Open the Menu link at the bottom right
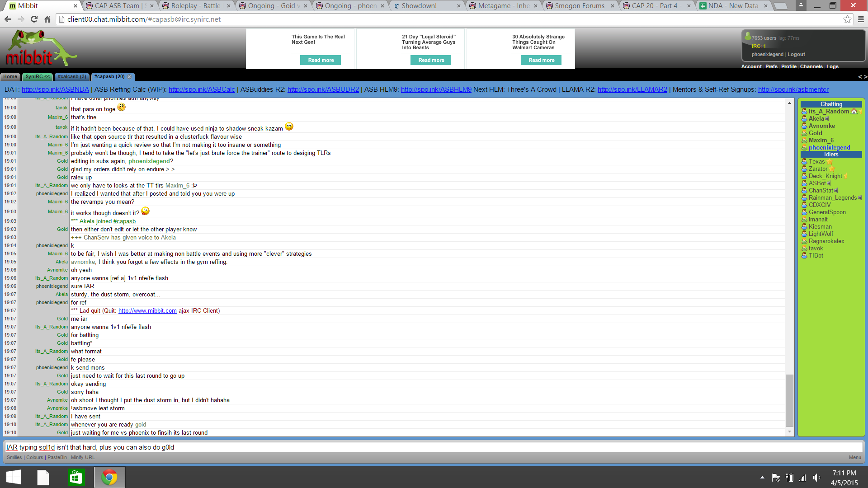The width and height of the screenshot is (868, 488). 854,457
